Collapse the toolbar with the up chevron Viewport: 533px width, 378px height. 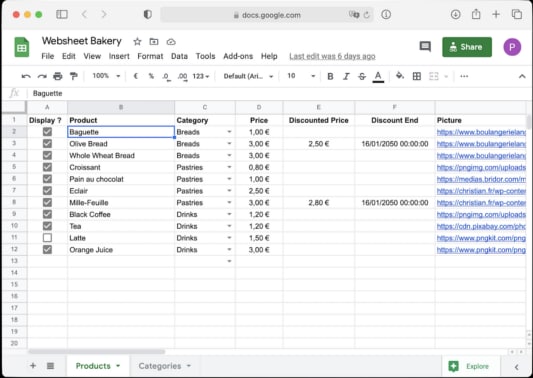pyautogui.click(x=522, y=76)
